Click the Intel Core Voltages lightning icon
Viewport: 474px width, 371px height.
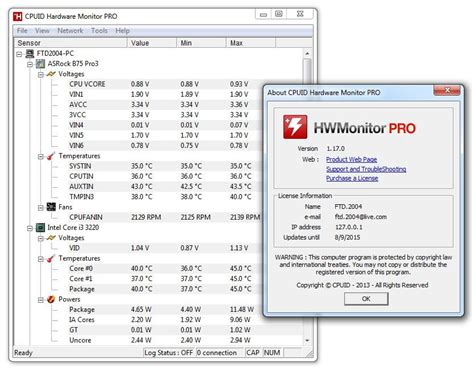click(51, 238)
